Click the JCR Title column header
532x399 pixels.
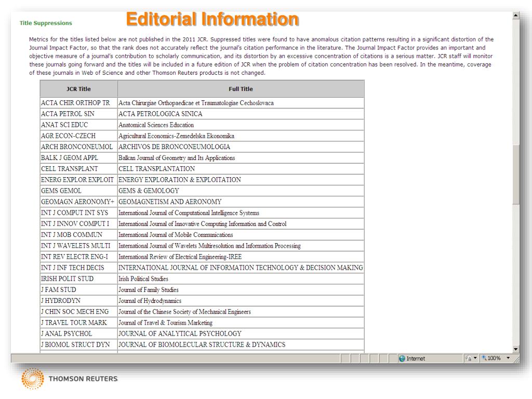[79, 89]
